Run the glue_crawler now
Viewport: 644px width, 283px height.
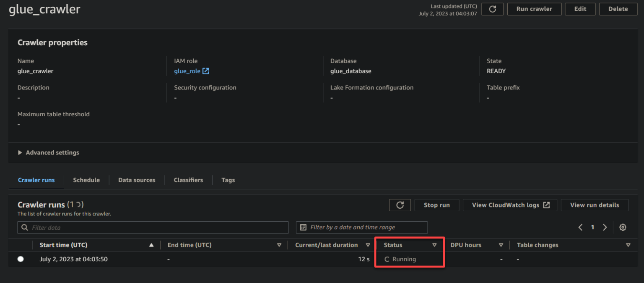534,9
